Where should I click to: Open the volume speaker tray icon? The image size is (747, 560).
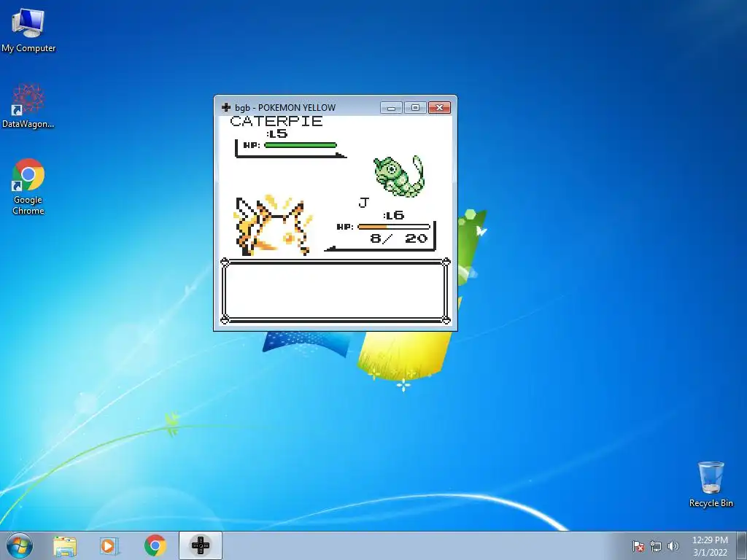point(673,546)
